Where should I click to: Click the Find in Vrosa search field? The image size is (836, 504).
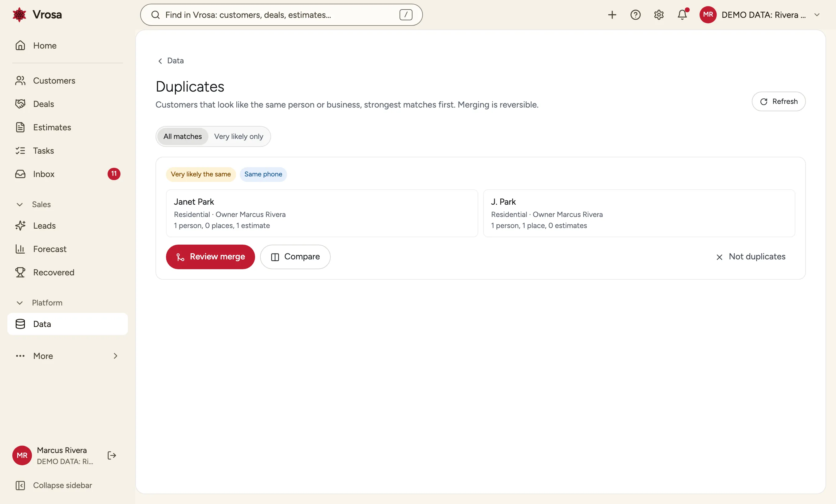(281, 15)
